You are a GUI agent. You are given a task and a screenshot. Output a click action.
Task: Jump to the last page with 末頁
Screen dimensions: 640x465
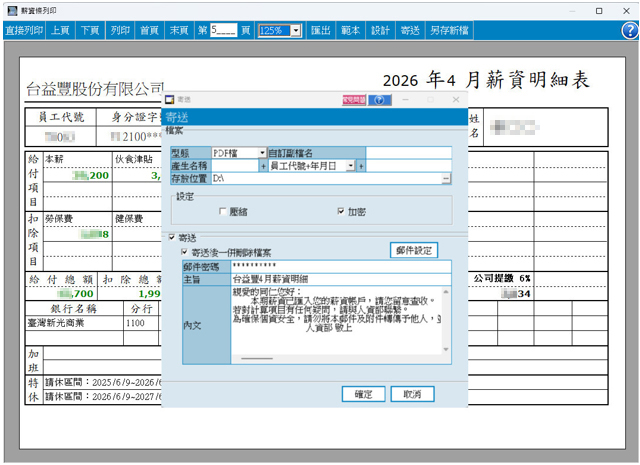179,31
